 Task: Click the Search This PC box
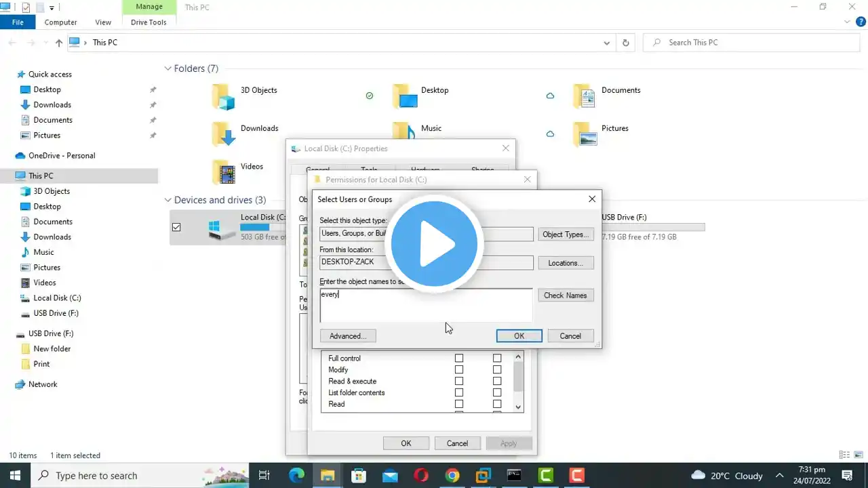pyautogui.click(x=753, y=43)
